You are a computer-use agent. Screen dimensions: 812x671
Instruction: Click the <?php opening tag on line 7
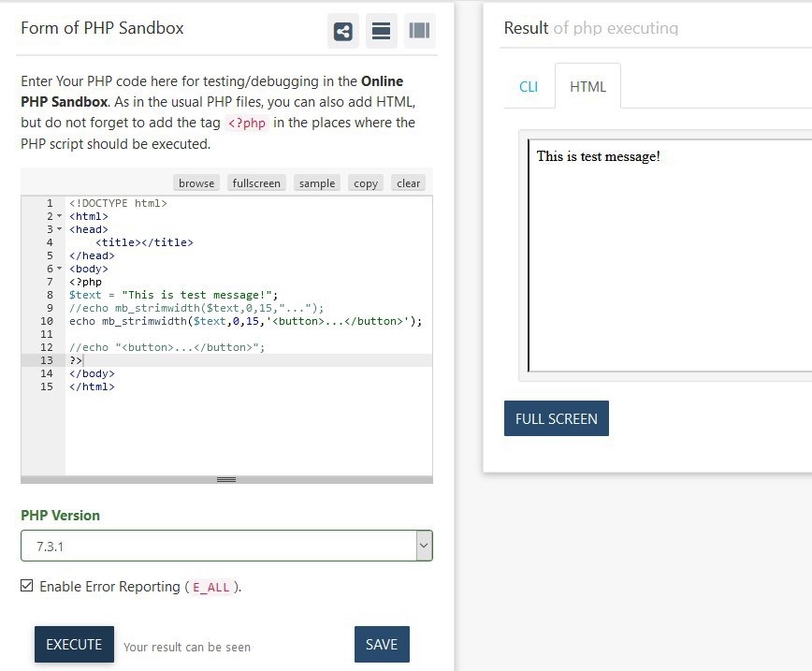point(85,282)
